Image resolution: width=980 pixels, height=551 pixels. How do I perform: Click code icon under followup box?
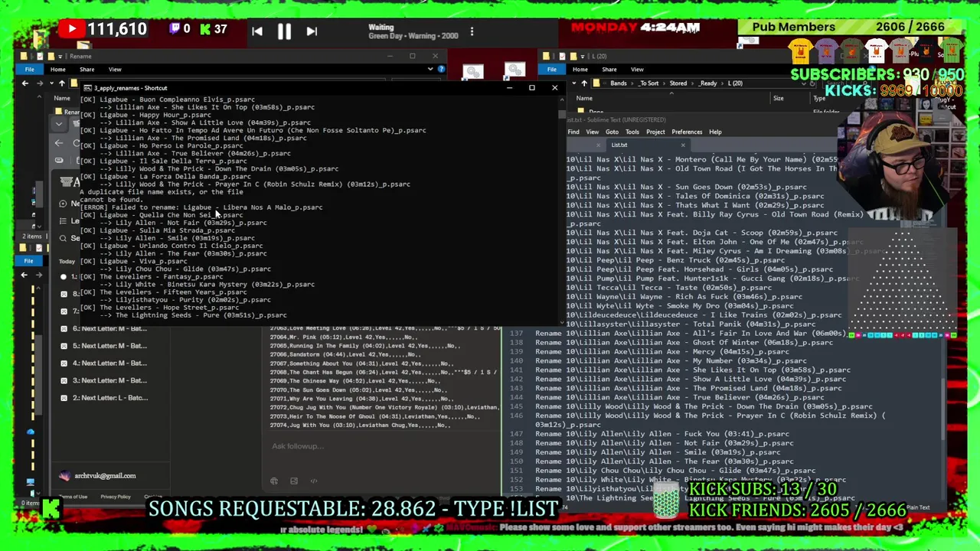pos(314,481)
